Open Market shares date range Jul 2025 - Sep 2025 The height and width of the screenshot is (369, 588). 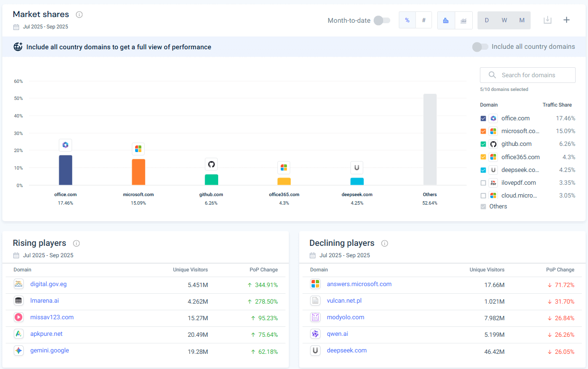pos(45,27)
